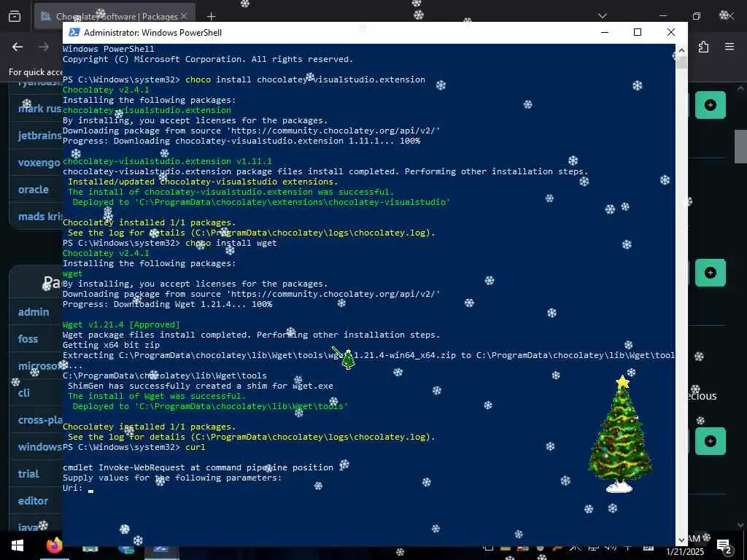
Task: Click the 'Copyright (C) Microsoft Corporation' line
Action: click(x=208, y=60)
